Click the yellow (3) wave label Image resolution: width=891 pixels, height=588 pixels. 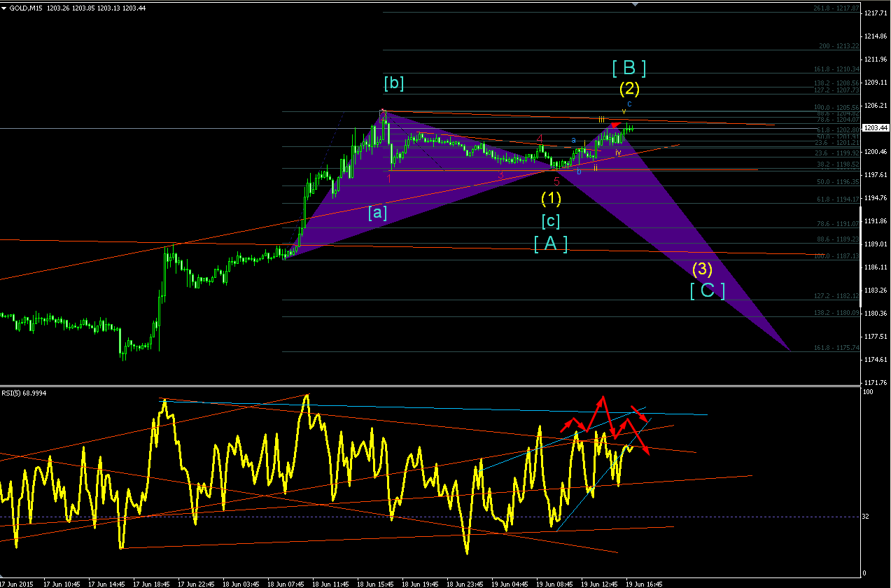click(703, 269)
